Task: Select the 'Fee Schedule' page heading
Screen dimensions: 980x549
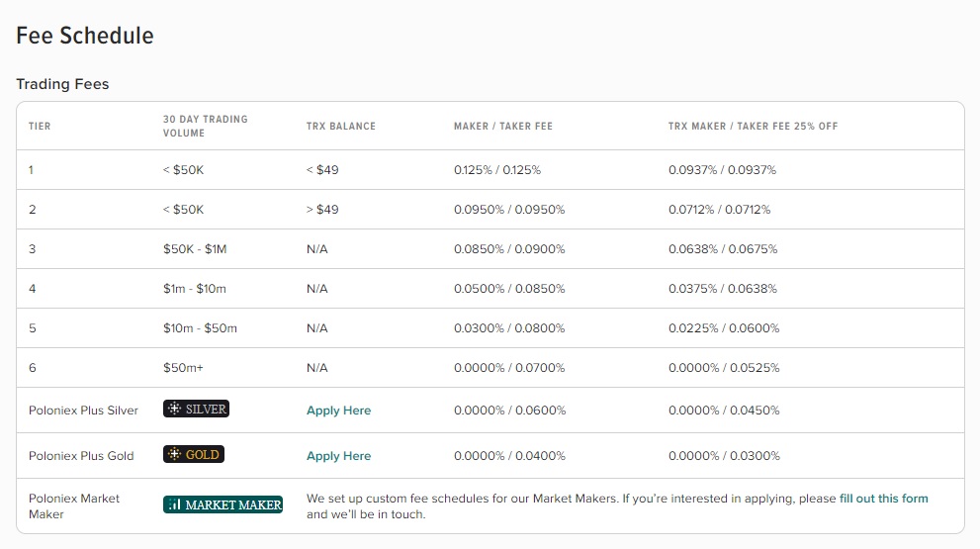Action: click(x=85, y=36)
